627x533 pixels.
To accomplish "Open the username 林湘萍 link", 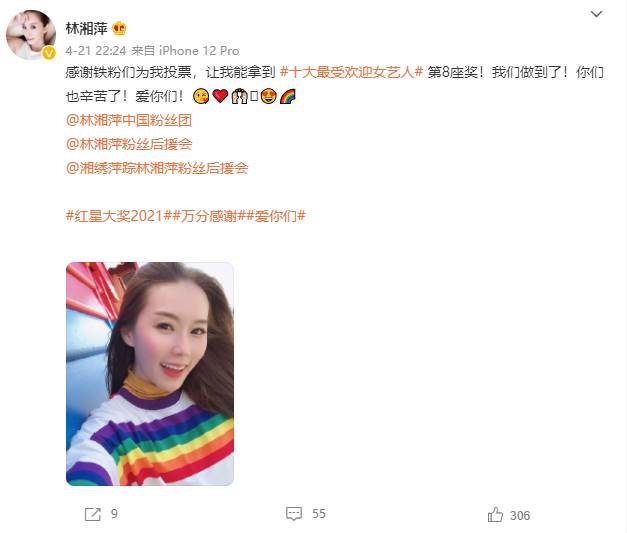I will click(x=87, y=29).
